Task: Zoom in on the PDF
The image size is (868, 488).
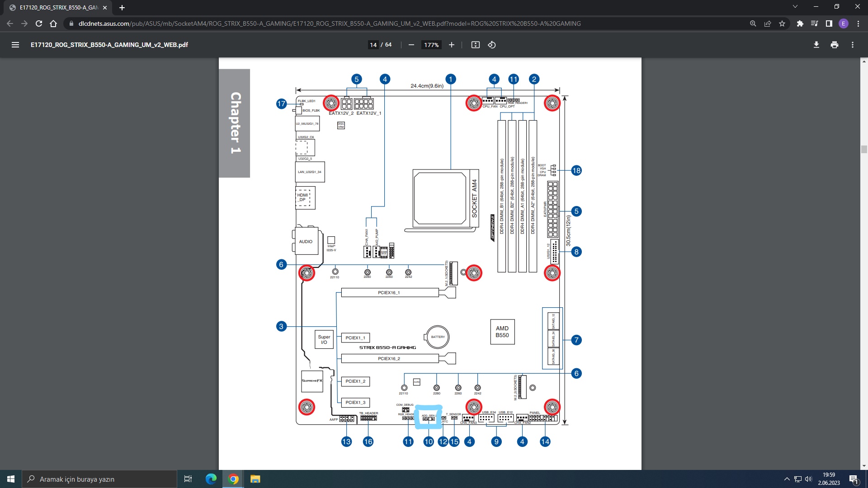Action: pyautogui.click(x=451, y=45)
